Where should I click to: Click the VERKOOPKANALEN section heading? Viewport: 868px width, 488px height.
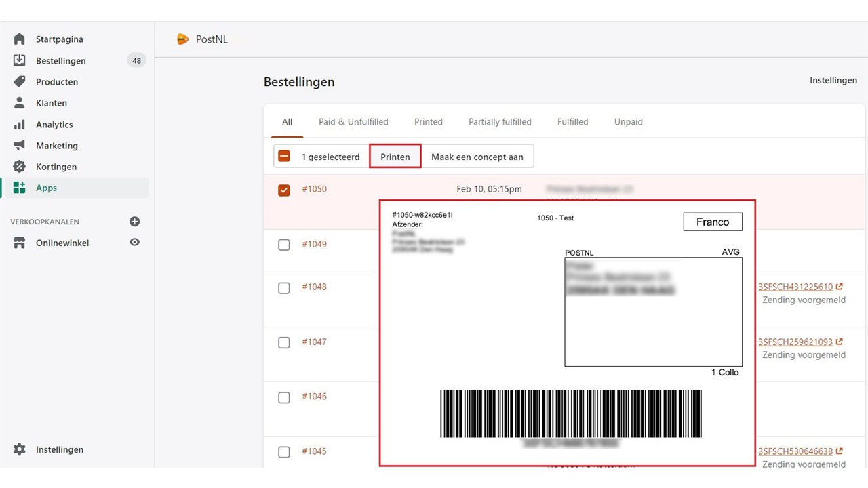coord(45,222)
